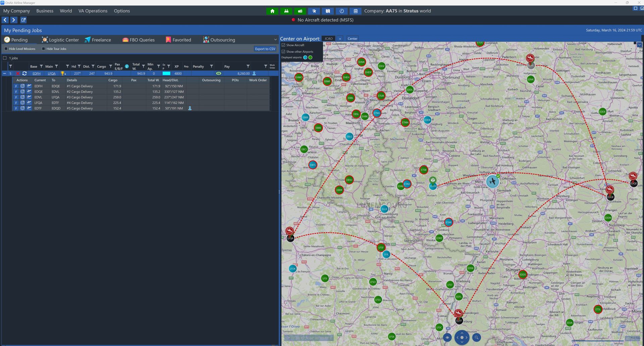Click the refresh icon on the EDFH job row
This screenshot has width=644, height=346.
tap(24, 73)
